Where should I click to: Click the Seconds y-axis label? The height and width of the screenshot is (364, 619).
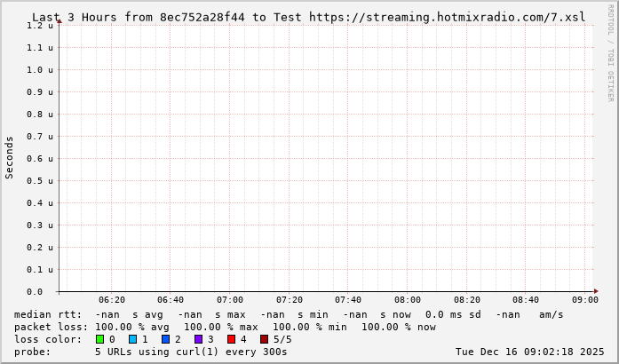pyautogui.click(x=10, y=157)
